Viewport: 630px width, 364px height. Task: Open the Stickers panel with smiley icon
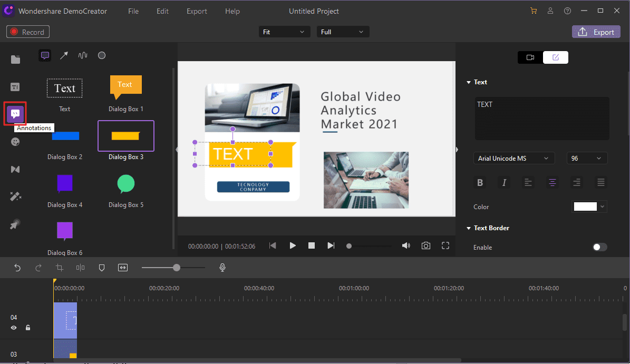coord(15,142)
